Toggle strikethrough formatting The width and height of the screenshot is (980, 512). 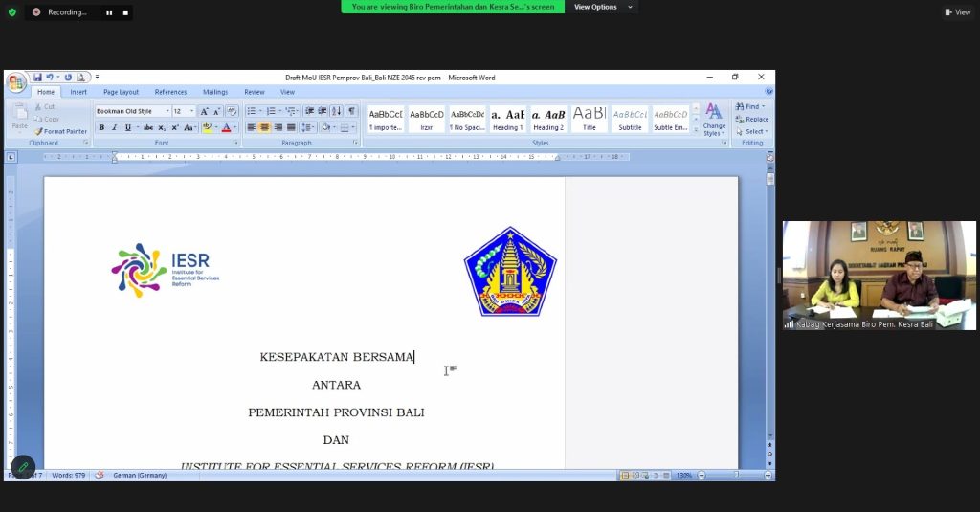click(148, 127)
